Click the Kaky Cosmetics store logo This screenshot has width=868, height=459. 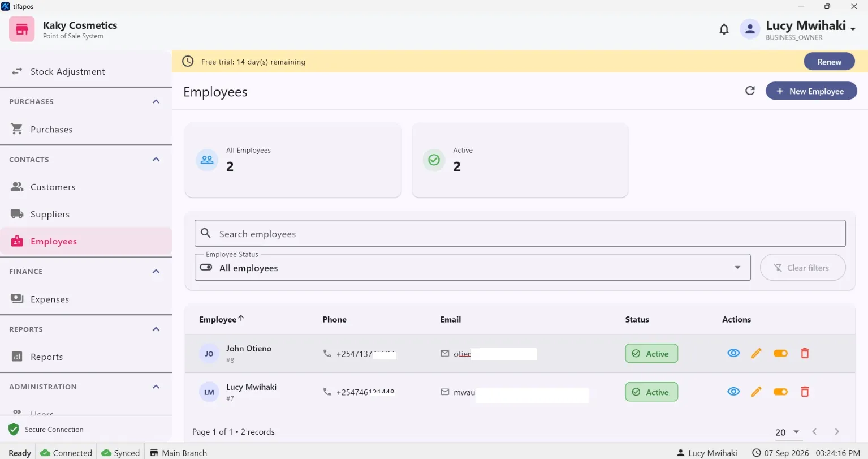tap(21, 29)
